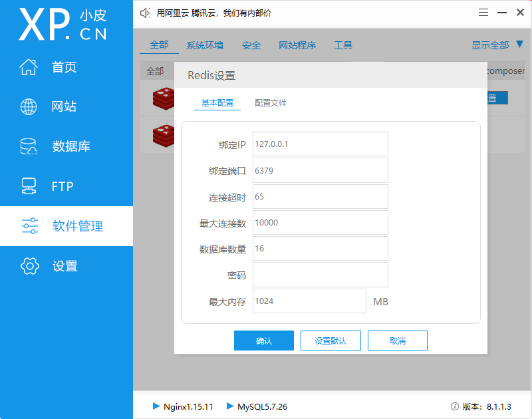The height and width of the screenshot is (419, 532).
Task: Confirm Redis settings with 确认
Action: point(264,341)
